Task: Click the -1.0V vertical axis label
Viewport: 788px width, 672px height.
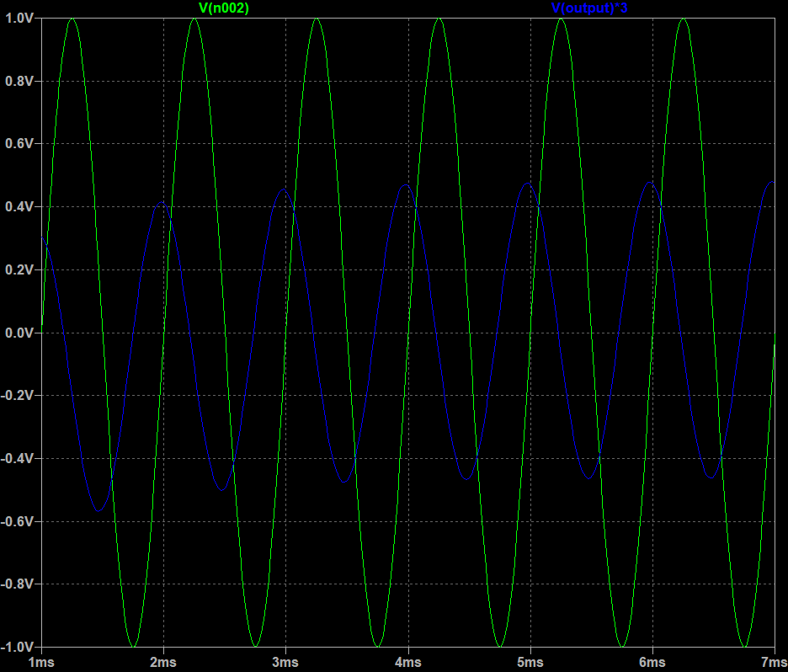Action: pyautogui.click(x=17, y=647)
